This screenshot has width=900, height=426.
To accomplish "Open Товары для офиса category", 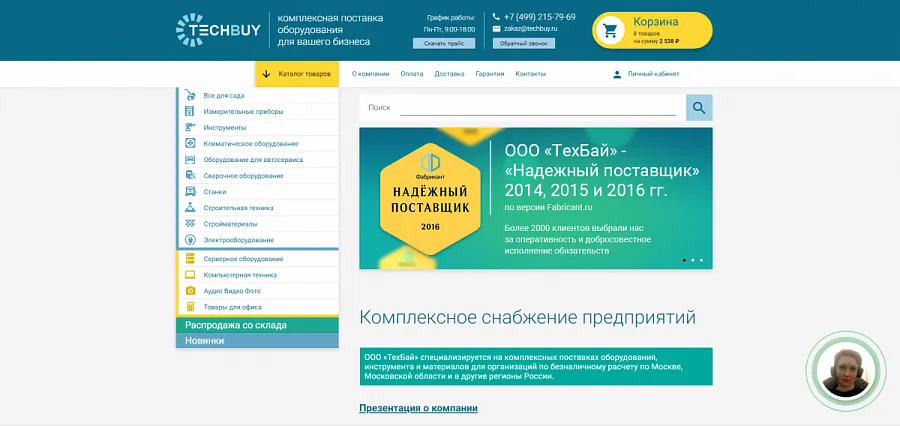I will point(232,308).
